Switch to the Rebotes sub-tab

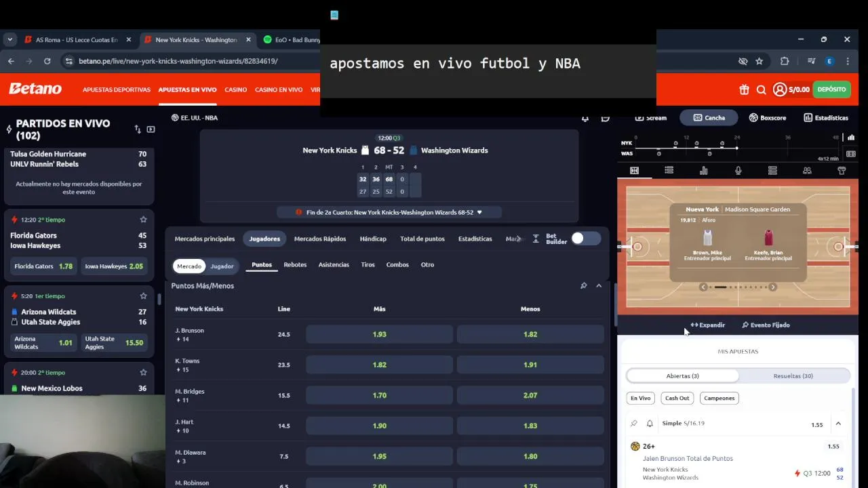[x=295, y=265]
